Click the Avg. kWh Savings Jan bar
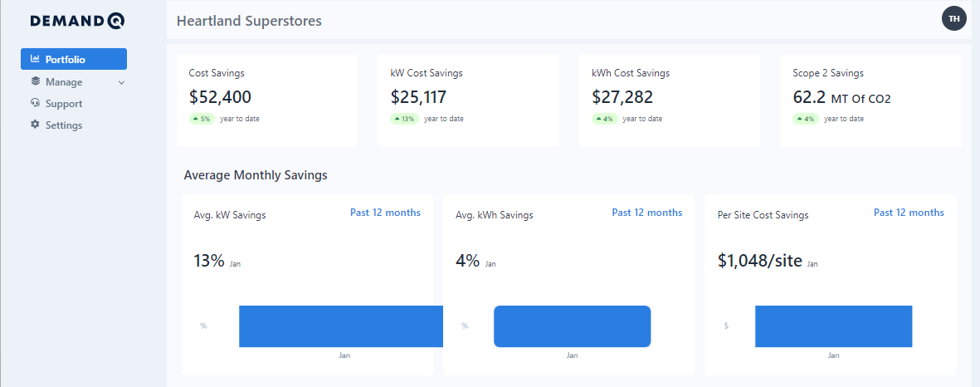Image resolution: width=980 pixels, height=387 pixels. click(573, 326)
